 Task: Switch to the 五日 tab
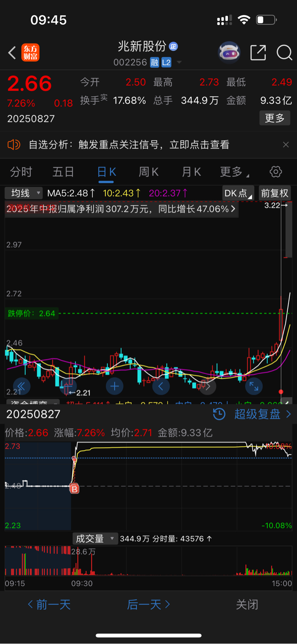click(63, 172)
